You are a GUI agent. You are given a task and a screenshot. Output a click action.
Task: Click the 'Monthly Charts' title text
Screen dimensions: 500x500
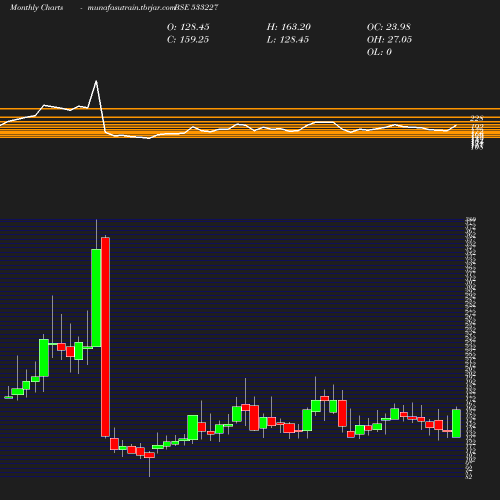[37, 7]
